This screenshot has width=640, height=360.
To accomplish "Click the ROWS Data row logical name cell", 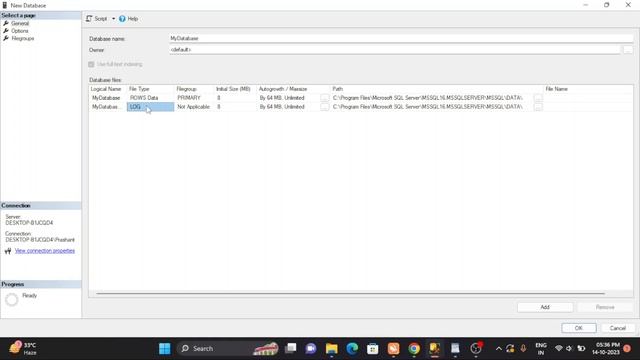I will click(108, 98).
